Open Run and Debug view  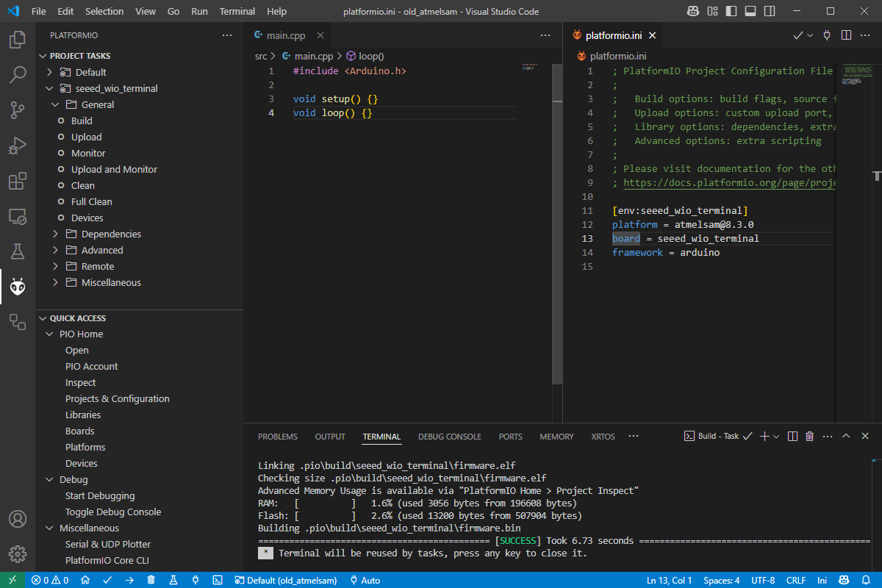18,146
